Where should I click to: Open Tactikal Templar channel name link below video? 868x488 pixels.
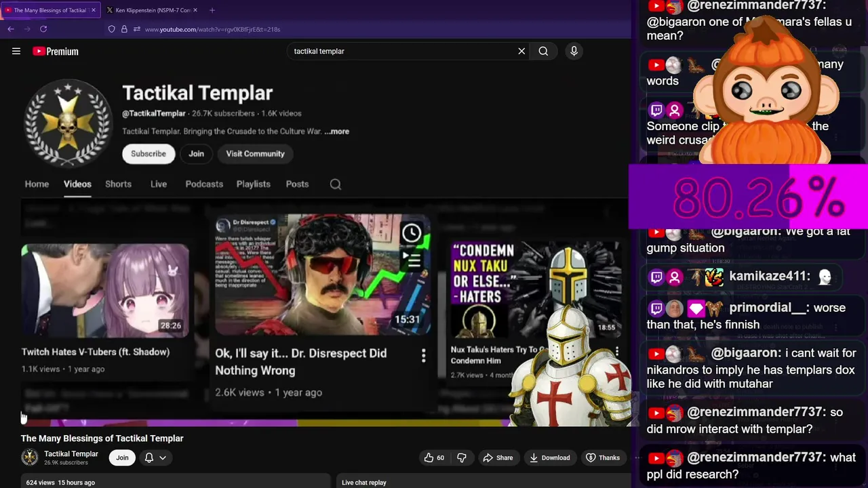(71, 453)
